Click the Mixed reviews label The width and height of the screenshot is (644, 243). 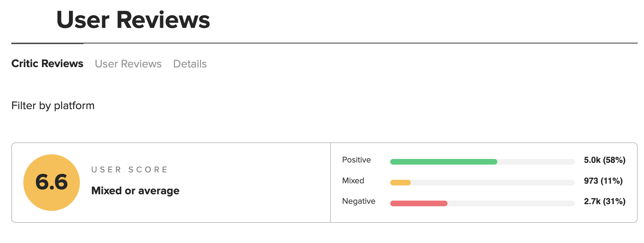(353, 180)
